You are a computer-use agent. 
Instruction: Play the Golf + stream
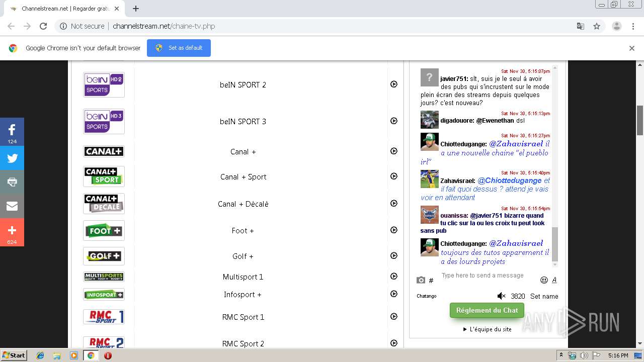[394, 256]
